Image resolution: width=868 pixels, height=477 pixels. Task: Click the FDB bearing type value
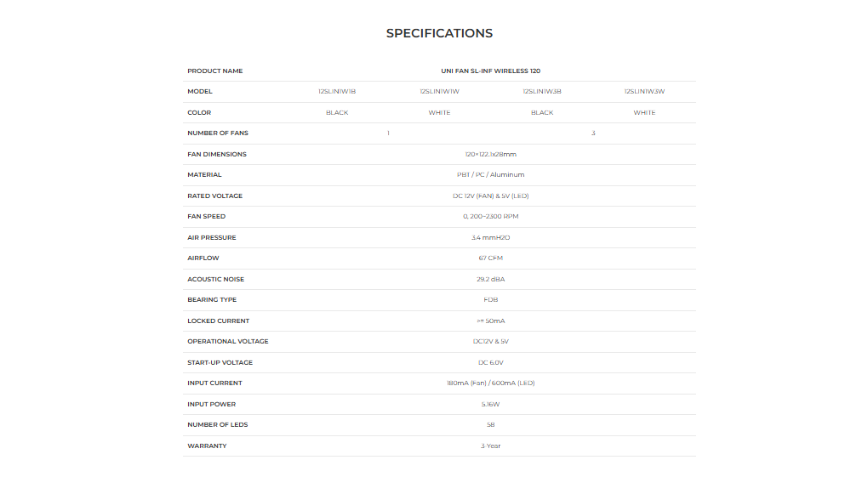[490, 300]
